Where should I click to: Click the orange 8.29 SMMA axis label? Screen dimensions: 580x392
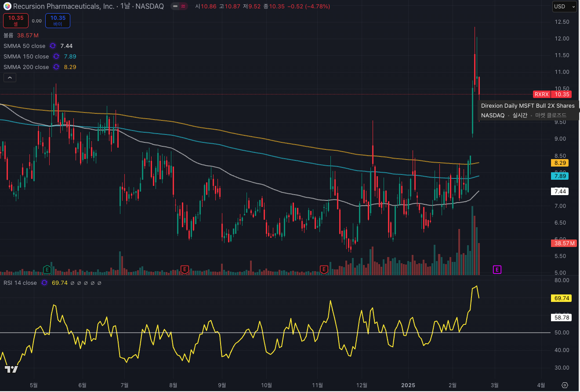tap(560, 163)
